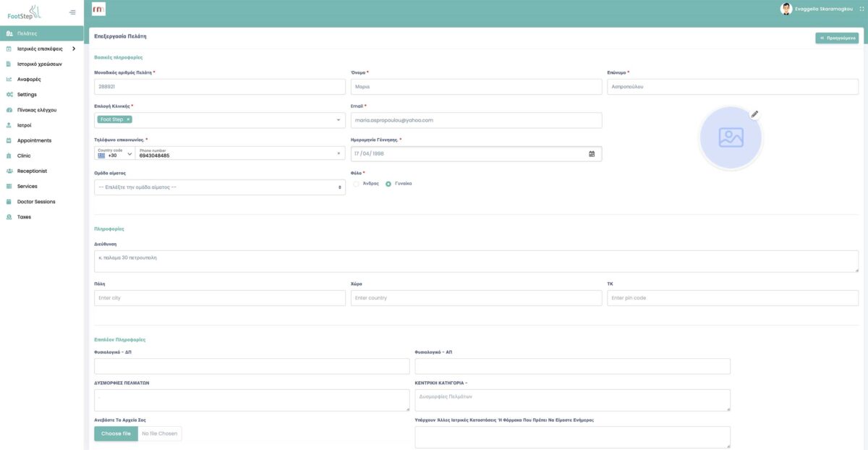Click the Choose file upload button
This screenshot has height=450, width=868.
[x=116, y=433]
